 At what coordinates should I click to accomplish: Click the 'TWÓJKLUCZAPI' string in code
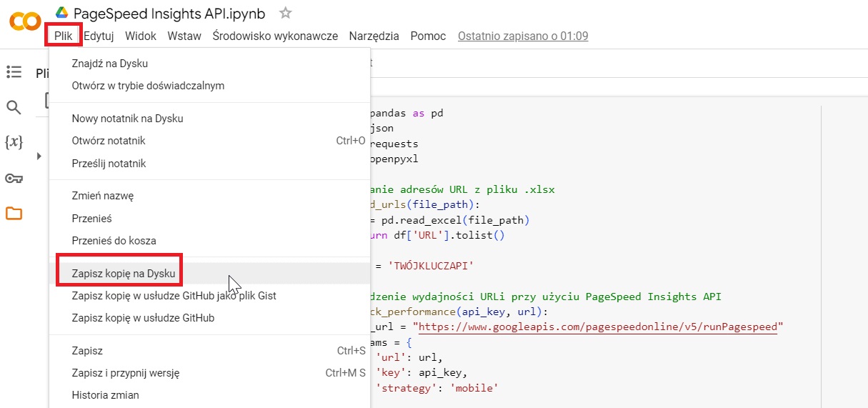pos(430,267)
